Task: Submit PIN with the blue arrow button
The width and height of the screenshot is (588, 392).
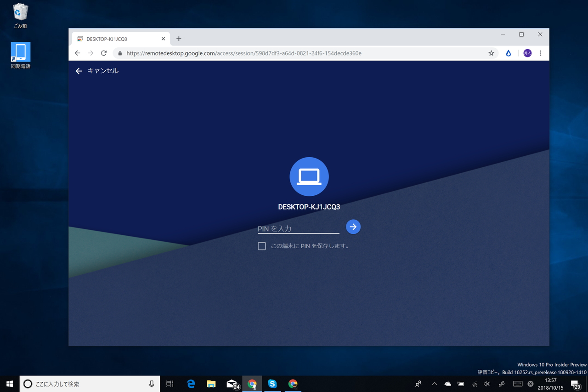Action: pos(353,227)
